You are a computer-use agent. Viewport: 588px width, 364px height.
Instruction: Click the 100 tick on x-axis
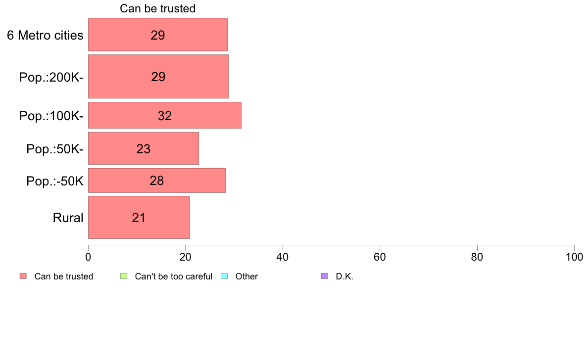coord(574,257)
